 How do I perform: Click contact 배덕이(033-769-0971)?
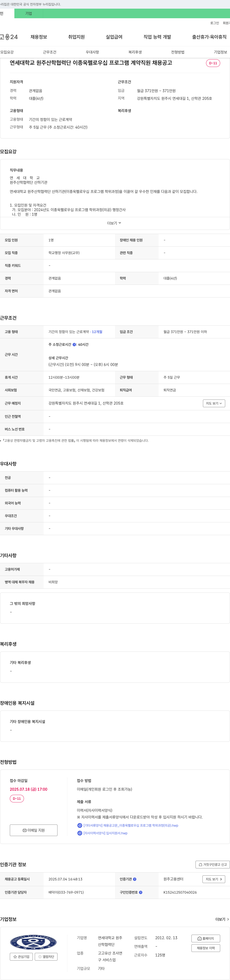[x=66, y=892]
